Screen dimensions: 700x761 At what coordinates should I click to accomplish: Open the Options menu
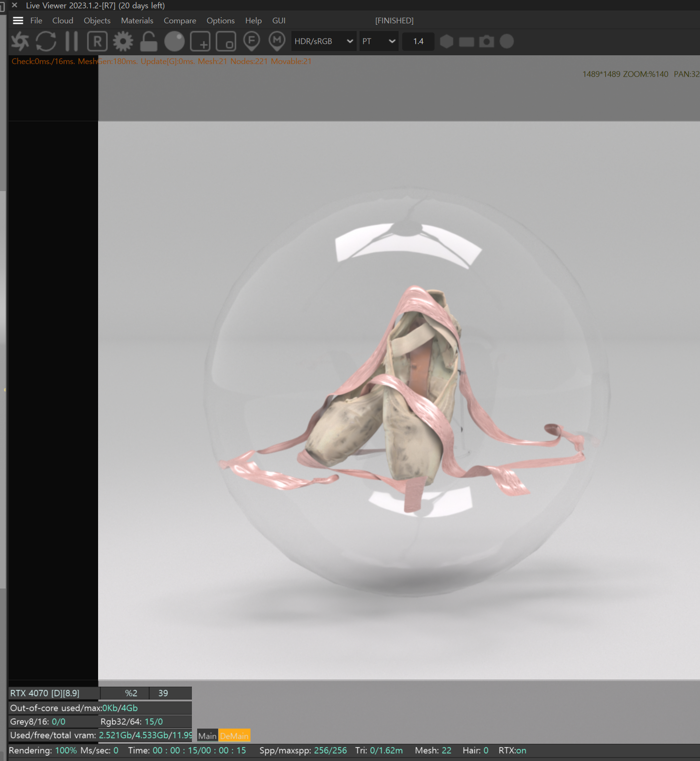click(x=220, y=20)
